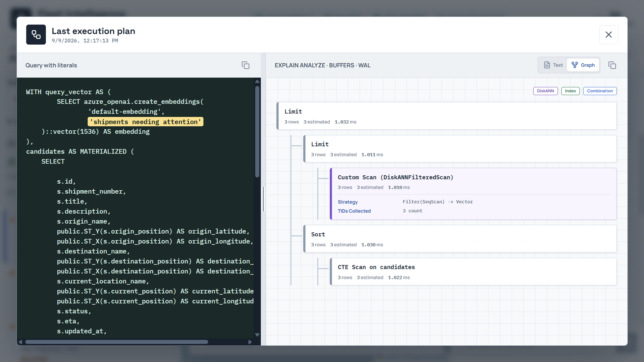Select the Custom Scan DiskANNFilteredScan node
Image resolution: width=644 pixels, height=362 pixels.
tap(473, 194)
